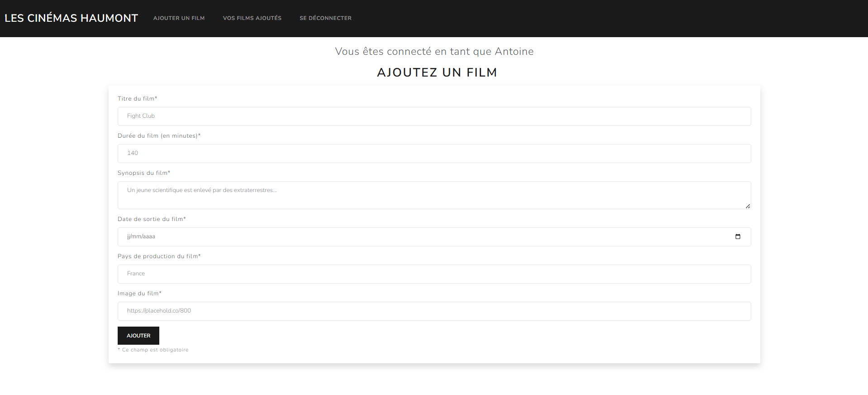Viewport: 868px width, 395px height.
Task: Click the 'Synopsis du film*' label
Action: pos(144,173)
